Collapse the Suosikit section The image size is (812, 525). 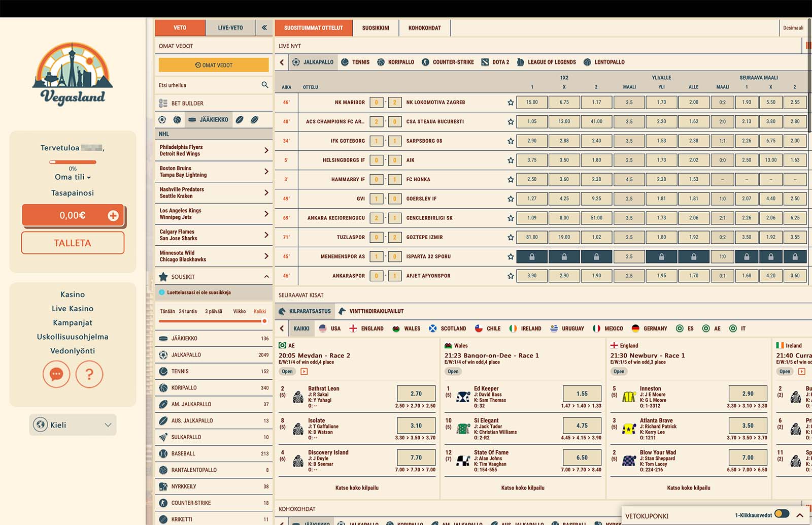[266, 277]
